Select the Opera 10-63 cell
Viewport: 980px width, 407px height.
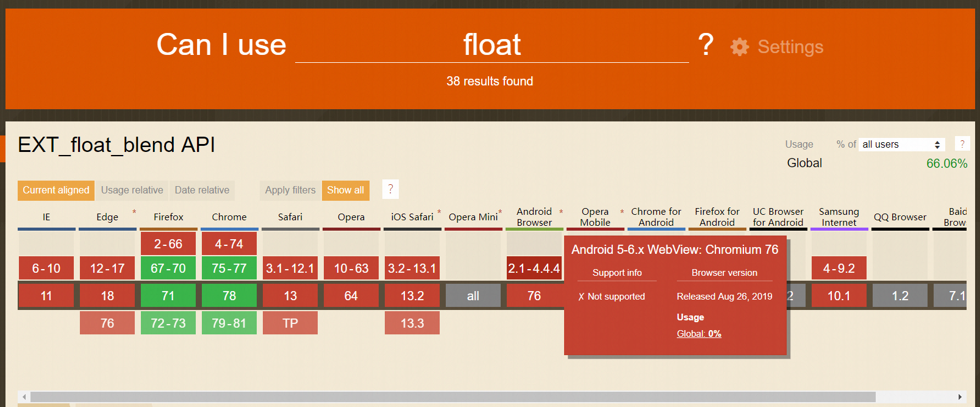coord(351,268)
